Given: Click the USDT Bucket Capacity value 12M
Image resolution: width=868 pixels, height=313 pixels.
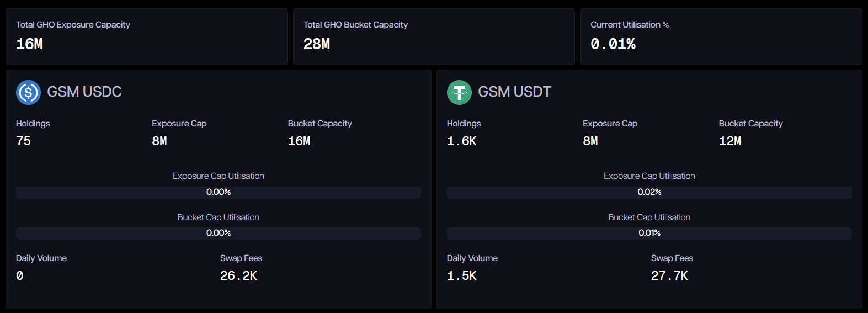Looking at the screenshot, I should click(729, 141).
